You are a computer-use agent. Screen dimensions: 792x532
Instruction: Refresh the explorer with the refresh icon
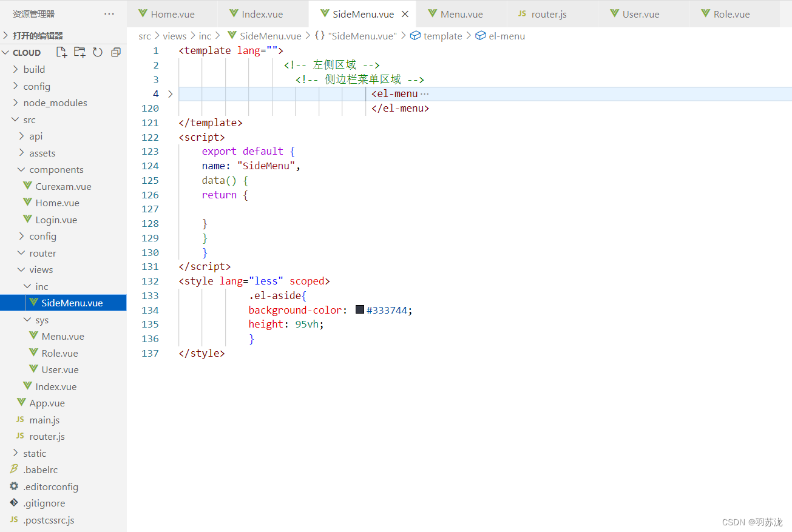(98, 52)
